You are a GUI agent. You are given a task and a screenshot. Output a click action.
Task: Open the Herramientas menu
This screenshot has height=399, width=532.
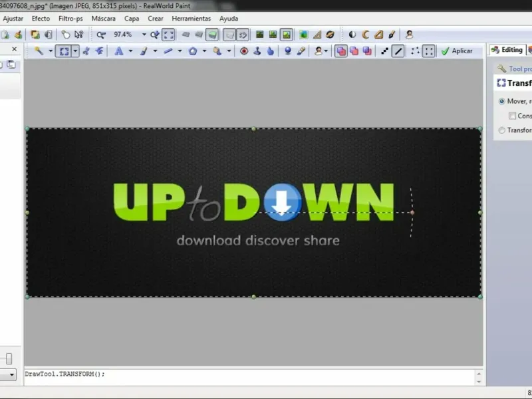tap(192, 19)
